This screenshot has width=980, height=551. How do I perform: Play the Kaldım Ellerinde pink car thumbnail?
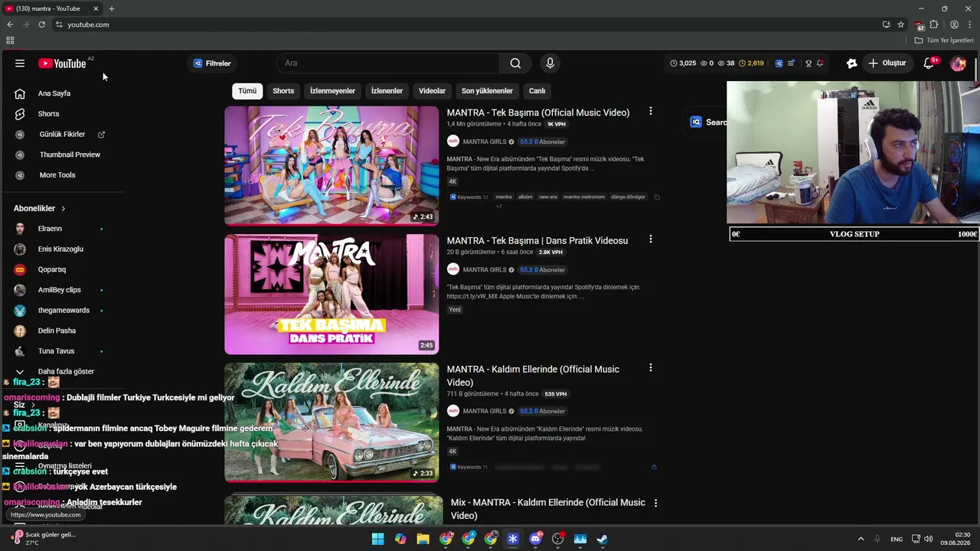pyautogui.click(x=332, y=422)
